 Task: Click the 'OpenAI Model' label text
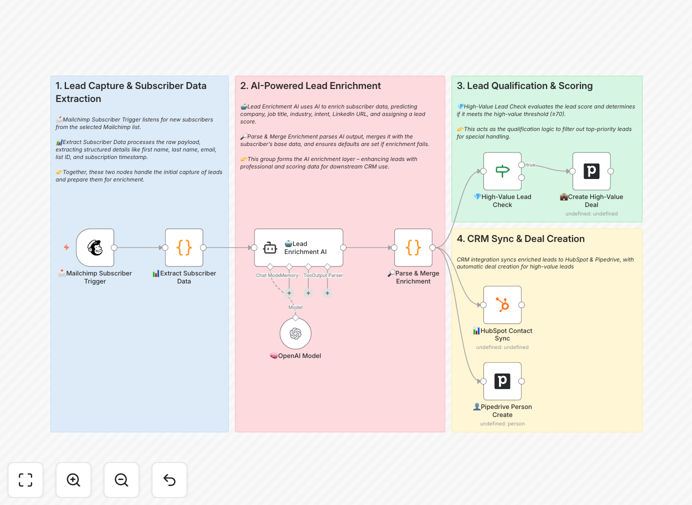[x=296, y=356]
